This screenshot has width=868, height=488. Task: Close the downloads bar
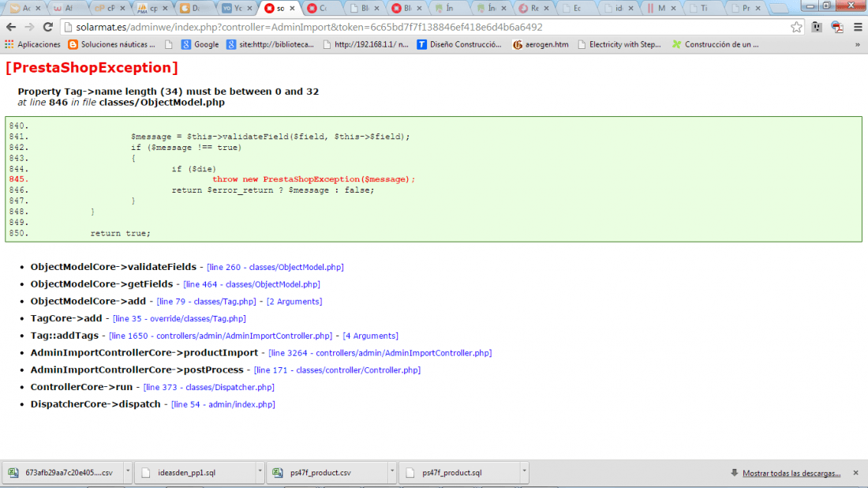856,472
